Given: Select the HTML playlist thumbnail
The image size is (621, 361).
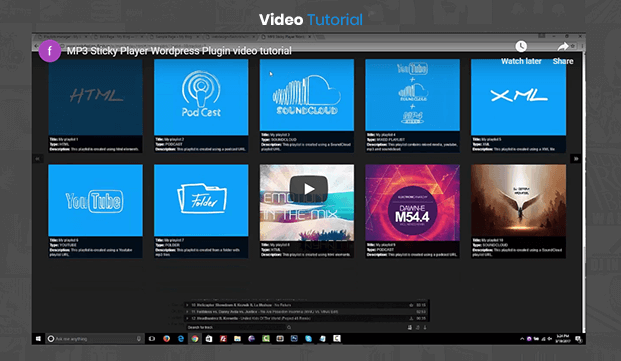Looking at the screenshot, I should pos(95,97).
